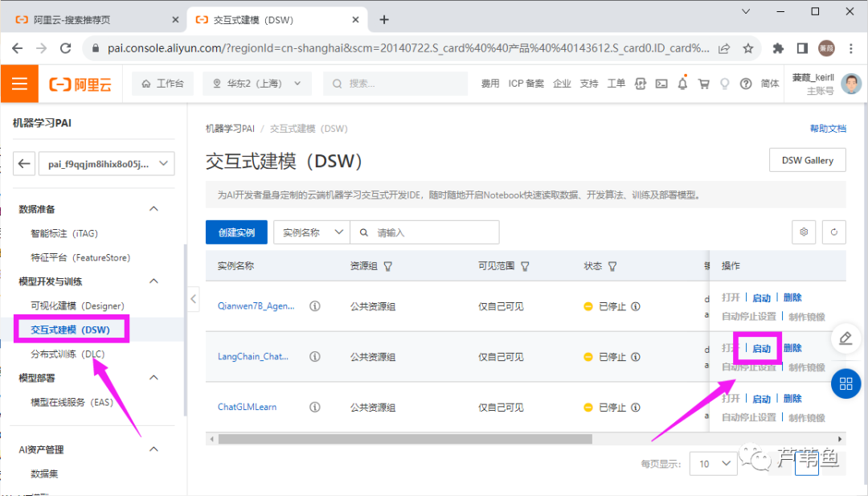
Task: Collapse the 模型开发与训练 section
Action: pyautogui.click(x=154, y=281)
